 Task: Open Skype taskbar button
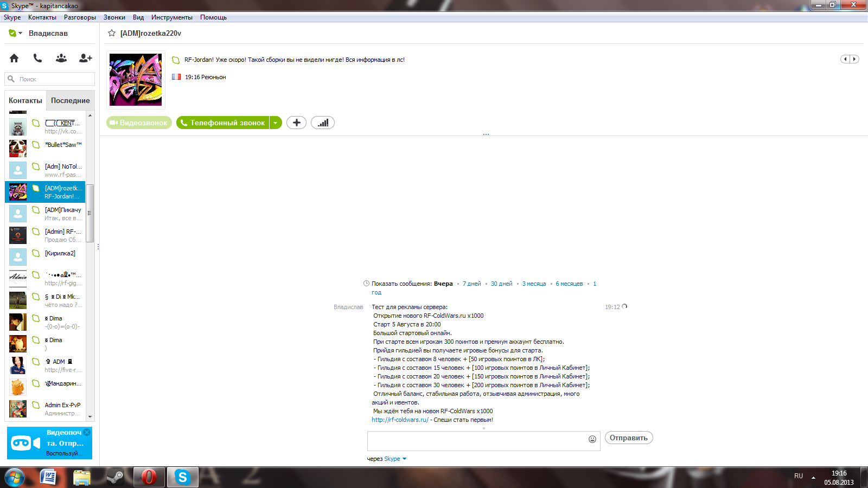(x=182, y=477)
